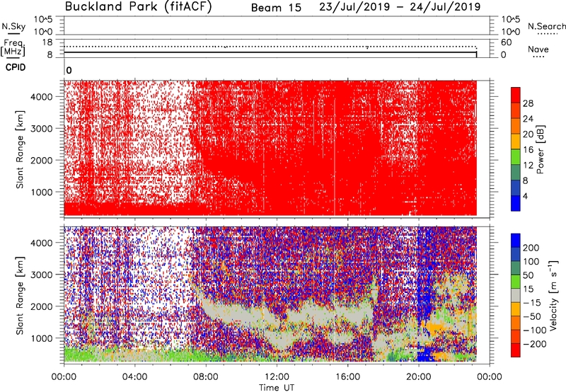566x392 pixels.
Task: Click the 16 label on power colorbar
Action: 528,150
